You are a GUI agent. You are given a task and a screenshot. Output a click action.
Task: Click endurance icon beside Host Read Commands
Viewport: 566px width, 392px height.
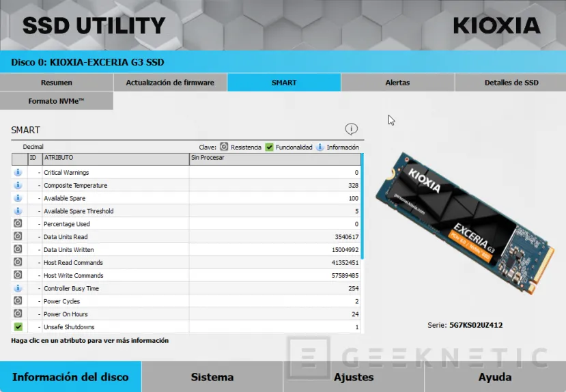pos(18,262)
